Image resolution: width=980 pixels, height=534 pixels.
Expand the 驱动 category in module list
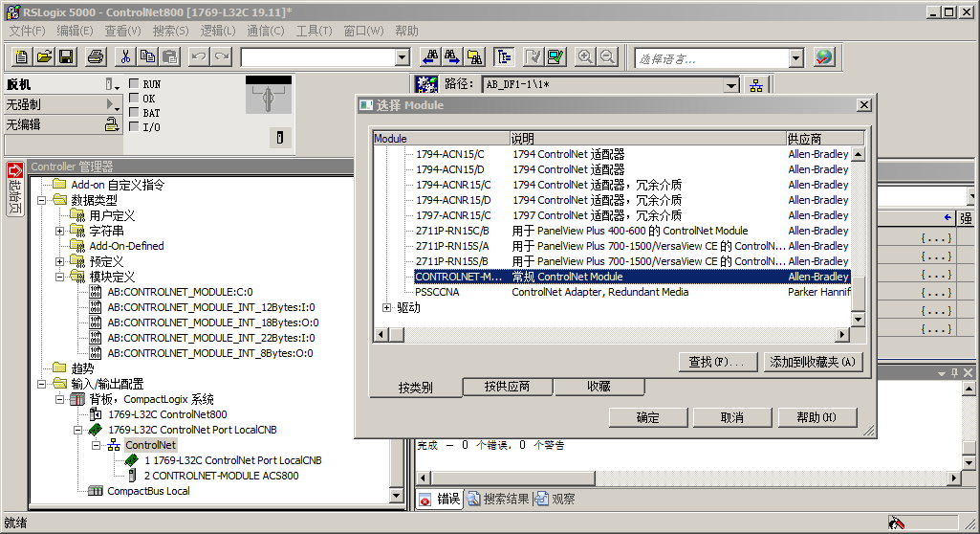click(x=387, y=308)
